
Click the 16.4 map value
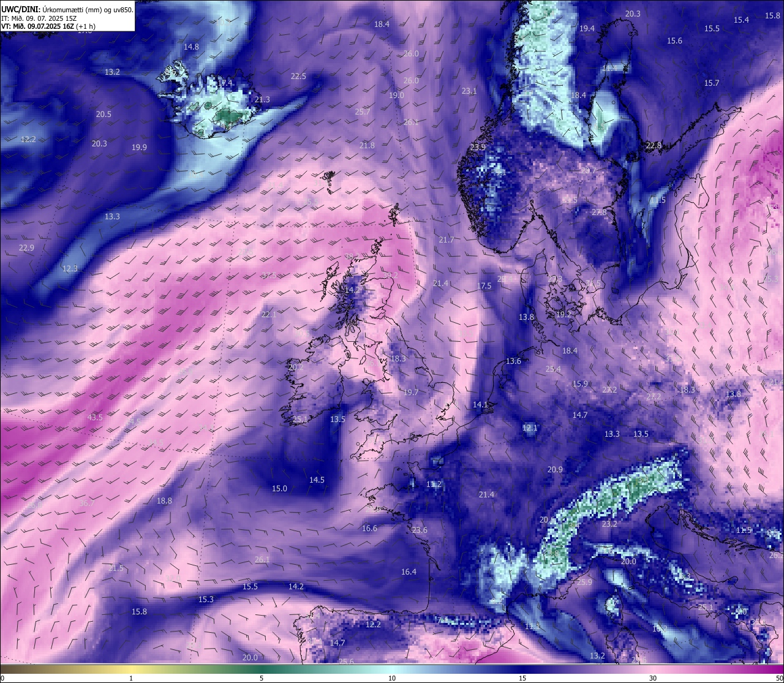409,572
